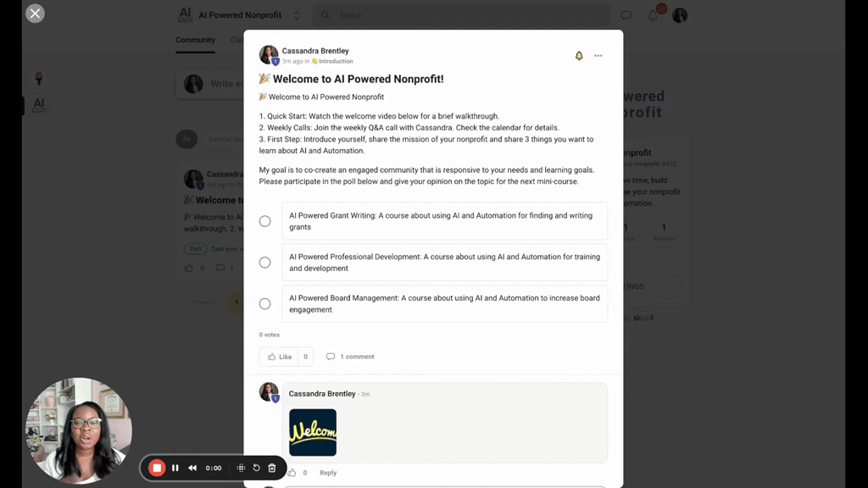The height and width of the screenshot is (488, 868).
Task: Open notifications bell in the top bar
Action: 654,15
